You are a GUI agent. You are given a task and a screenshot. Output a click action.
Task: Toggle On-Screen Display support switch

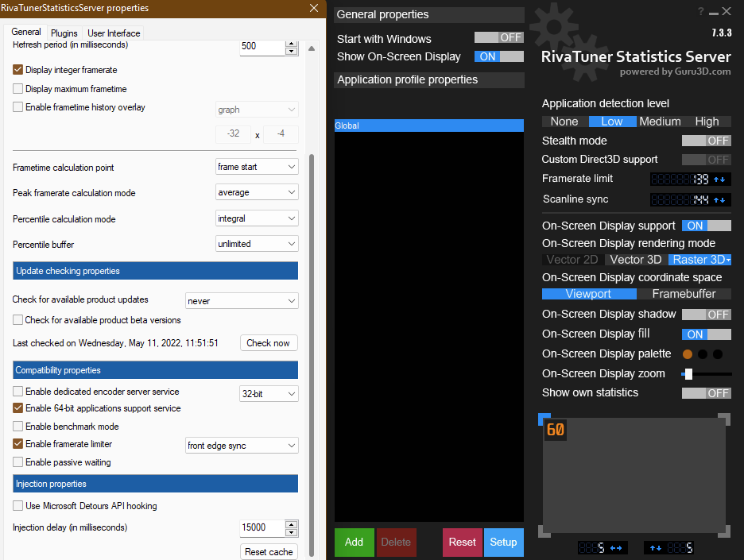pos(706,226)
